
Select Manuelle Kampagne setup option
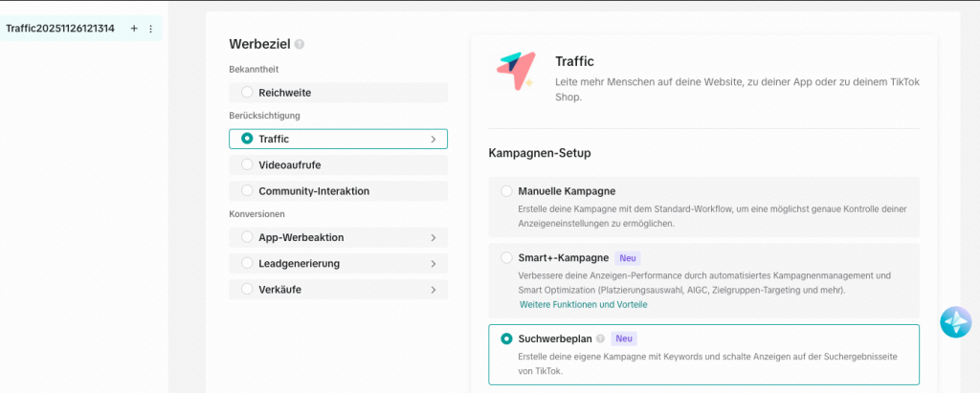coord(506,191)
